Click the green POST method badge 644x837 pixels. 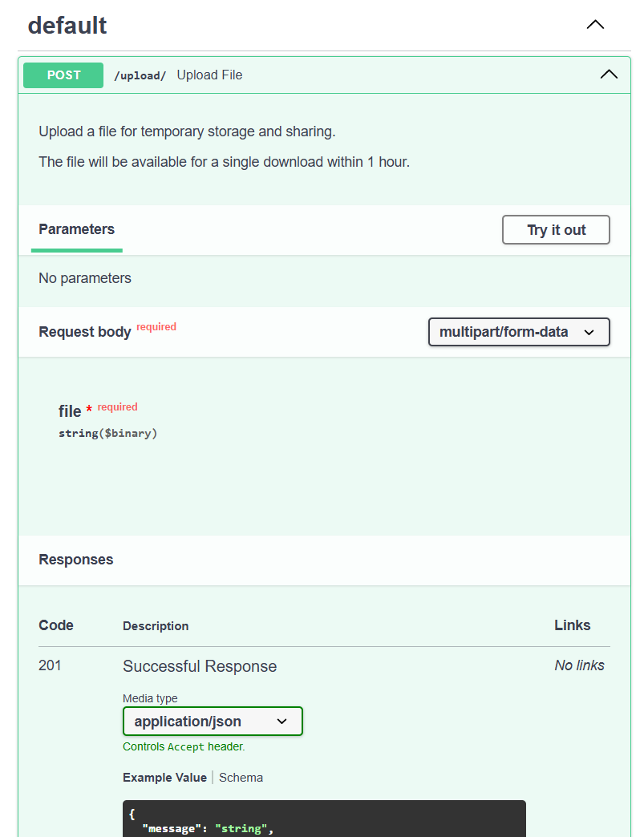click(63, 75)
